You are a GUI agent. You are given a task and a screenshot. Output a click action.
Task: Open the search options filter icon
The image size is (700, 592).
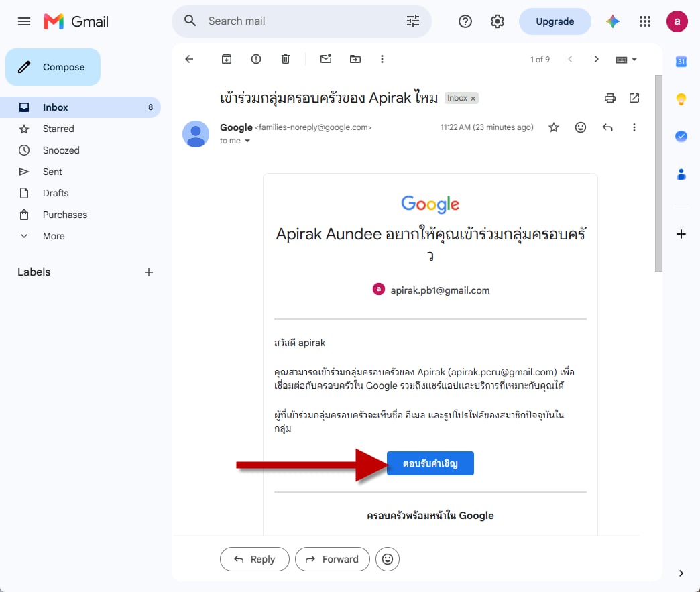tap(413, 21)
